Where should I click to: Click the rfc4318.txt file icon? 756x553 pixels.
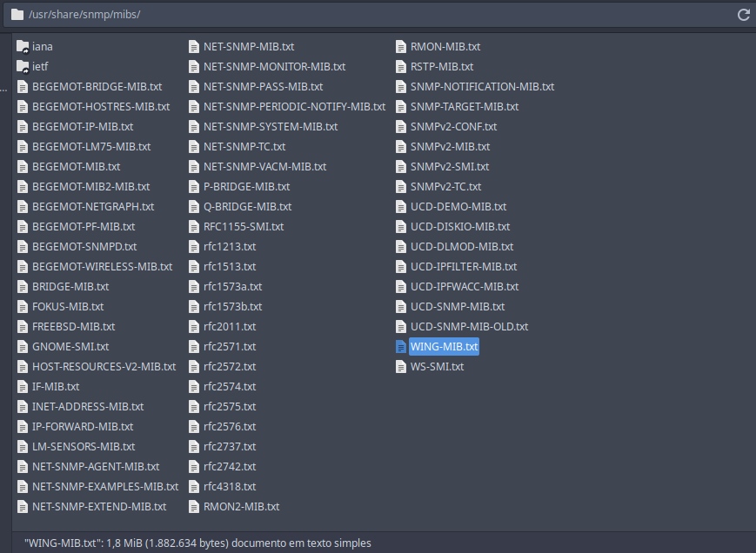click(194, 487)
